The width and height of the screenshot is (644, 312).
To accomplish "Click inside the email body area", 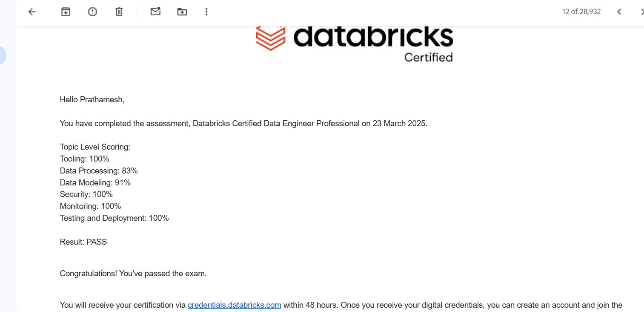I will (298, 192).
